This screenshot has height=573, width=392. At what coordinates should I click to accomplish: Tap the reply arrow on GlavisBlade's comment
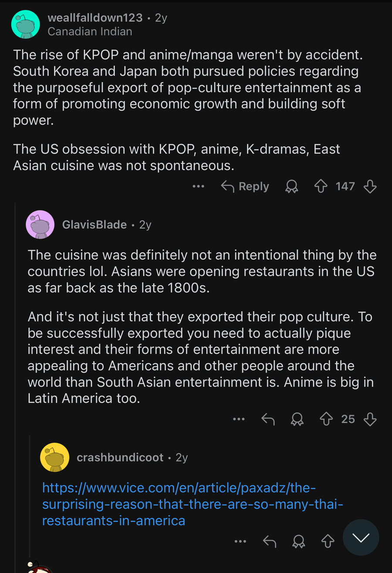(268, 419)
